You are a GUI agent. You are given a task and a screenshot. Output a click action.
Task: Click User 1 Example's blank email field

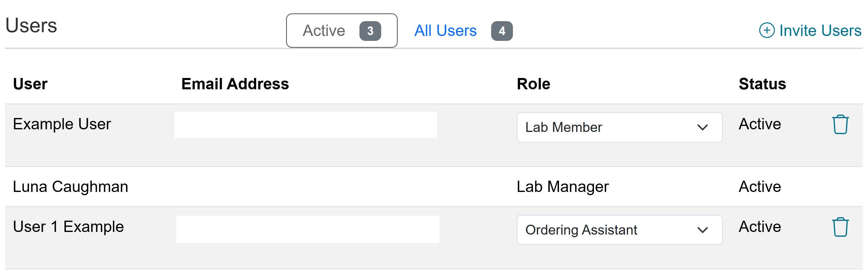point(307,229)
